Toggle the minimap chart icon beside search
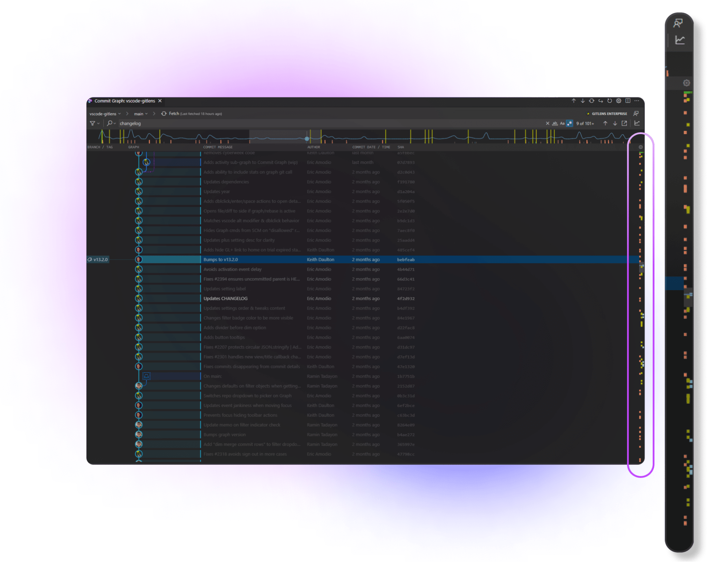 click(637, 124)
